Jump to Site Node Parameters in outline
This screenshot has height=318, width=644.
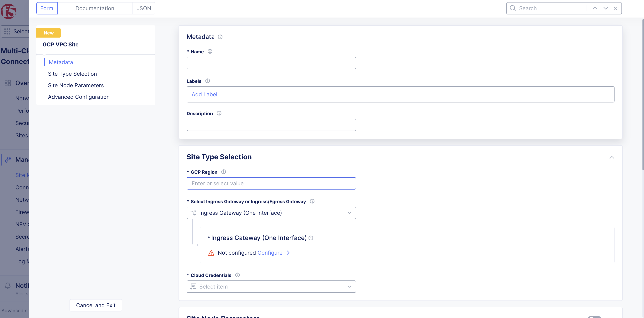pyautogui.click(x=76, y=86)
